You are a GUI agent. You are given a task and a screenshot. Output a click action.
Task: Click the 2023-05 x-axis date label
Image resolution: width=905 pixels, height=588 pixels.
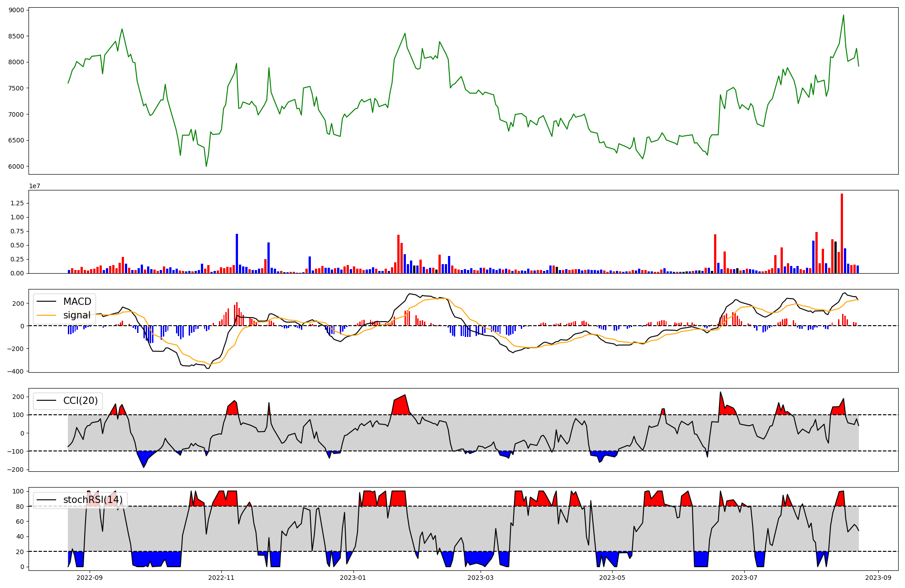612,578
